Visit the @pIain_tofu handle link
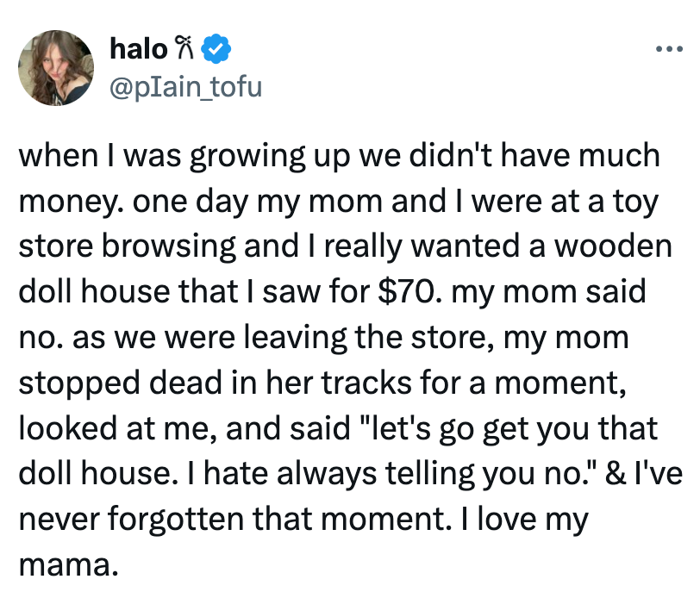The width and height of the screenshot is (700, 598). coord(185,86)
